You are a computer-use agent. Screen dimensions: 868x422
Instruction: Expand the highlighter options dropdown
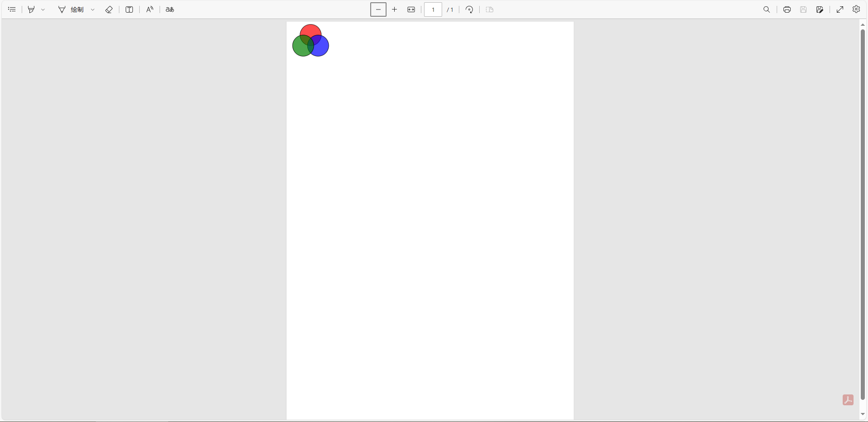(x=43, y=9)
